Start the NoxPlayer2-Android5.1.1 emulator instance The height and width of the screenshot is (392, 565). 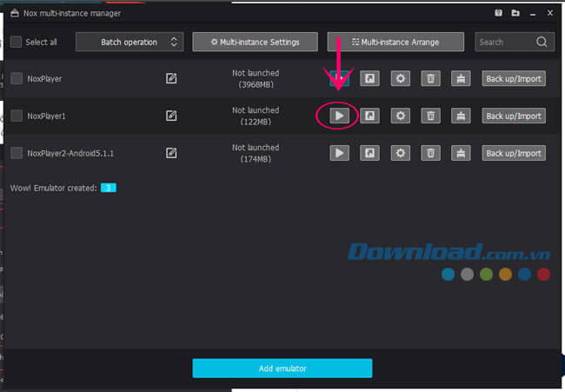pyautogui.click(x=339, y=153)
